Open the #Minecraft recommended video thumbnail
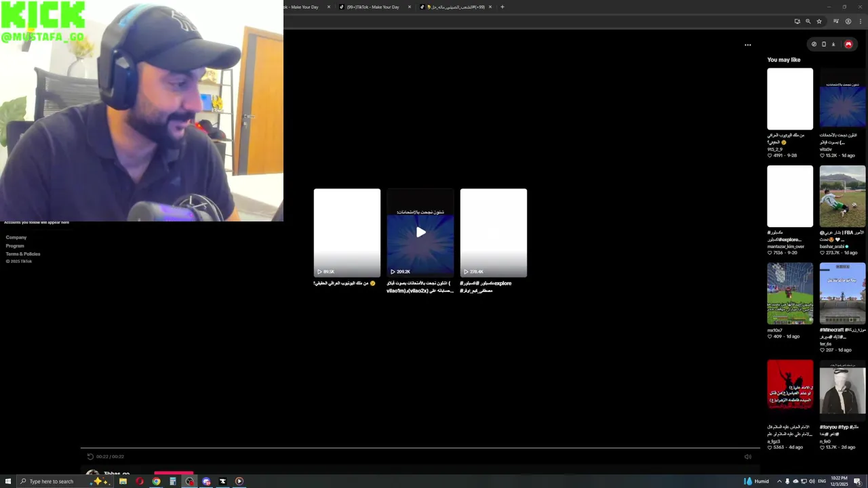This screenshot has height=488, width=868. coord(842,293)
